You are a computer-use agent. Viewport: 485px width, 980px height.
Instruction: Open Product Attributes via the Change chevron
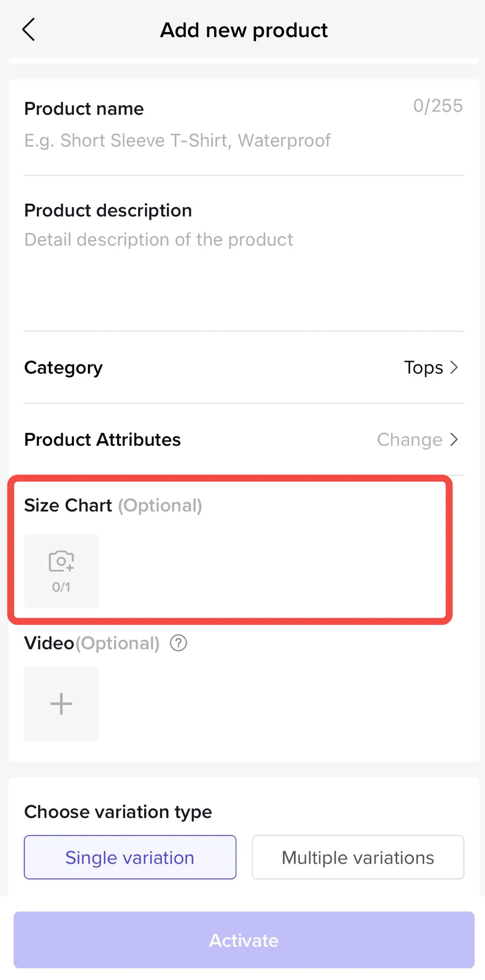coord(453,440)
